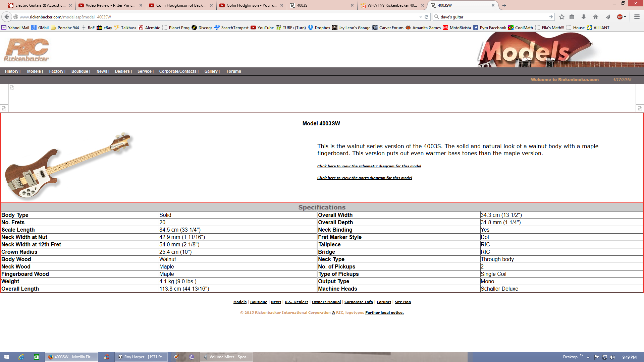
Task: Click the schematic diagram link
Action: tap(369, 166)
